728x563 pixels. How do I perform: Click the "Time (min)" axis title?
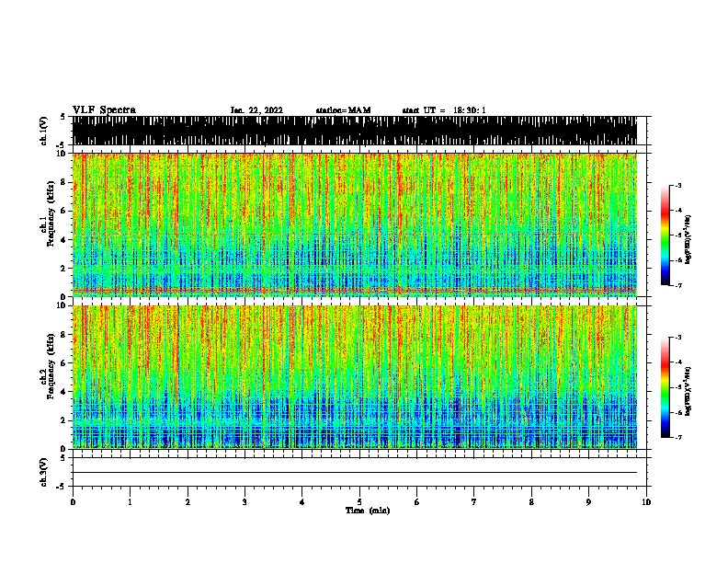[x=368, y=511]
